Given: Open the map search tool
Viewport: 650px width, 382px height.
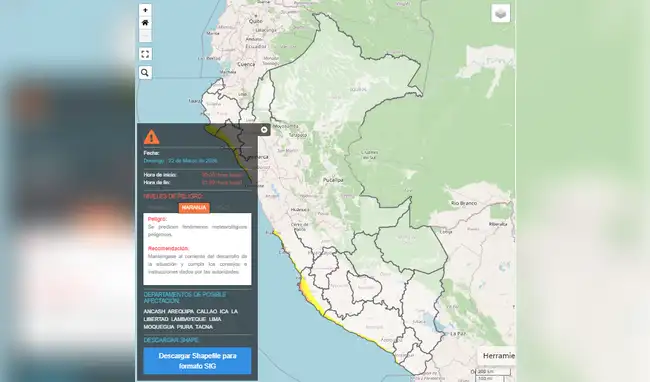Looking at the screenshot, I should click(x=145, y=73).
